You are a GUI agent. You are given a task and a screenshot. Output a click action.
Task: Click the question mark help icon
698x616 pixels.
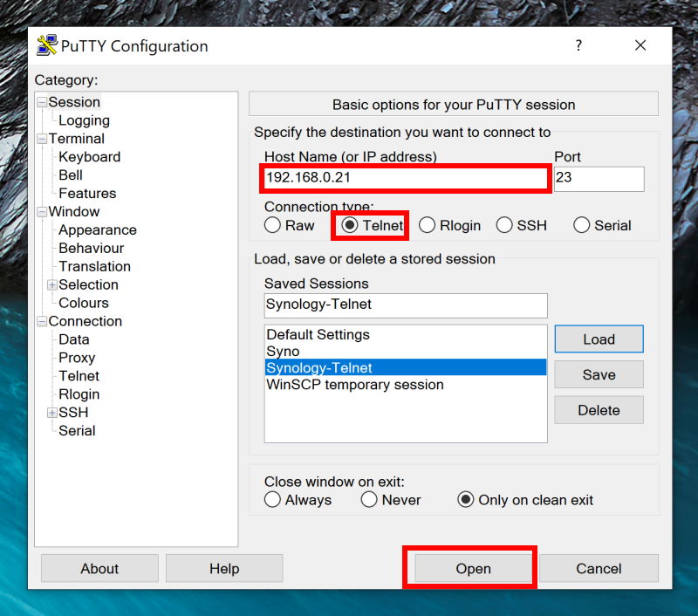coord(578,45)
